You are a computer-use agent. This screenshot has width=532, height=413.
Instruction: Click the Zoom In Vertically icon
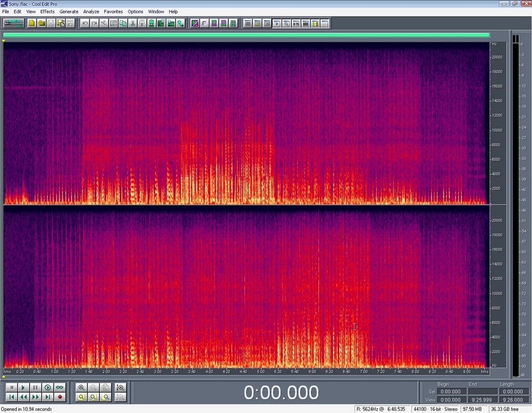(120, 388)
